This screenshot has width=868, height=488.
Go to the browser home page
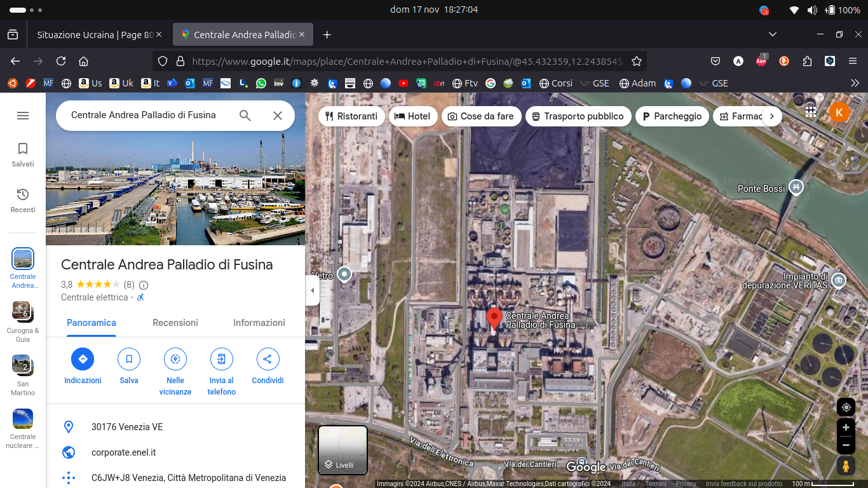(x=83, y=61)
